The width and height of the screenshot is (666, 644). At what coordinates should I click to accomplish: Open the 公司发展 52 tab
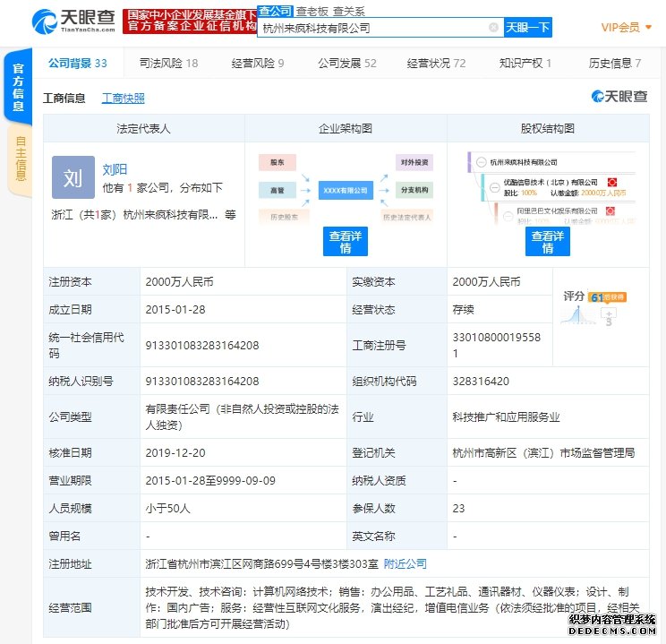tap(347, 64)
